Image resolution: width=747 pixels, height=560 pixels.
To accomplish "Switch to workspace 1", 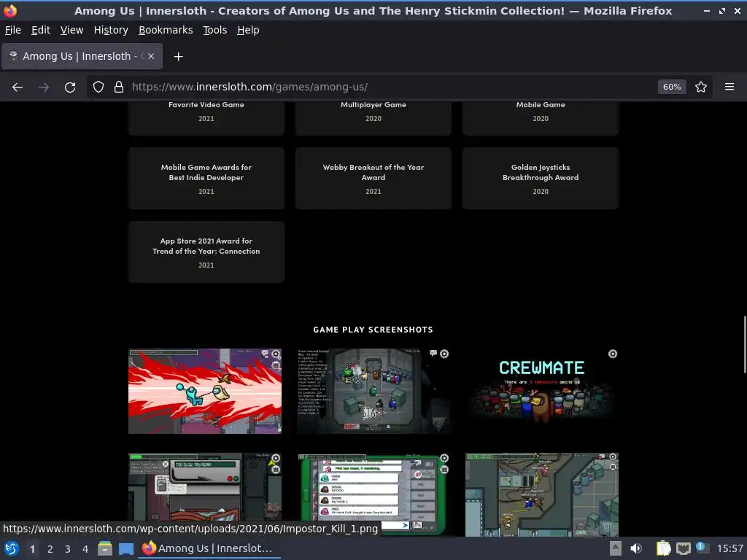I will 32,549.
